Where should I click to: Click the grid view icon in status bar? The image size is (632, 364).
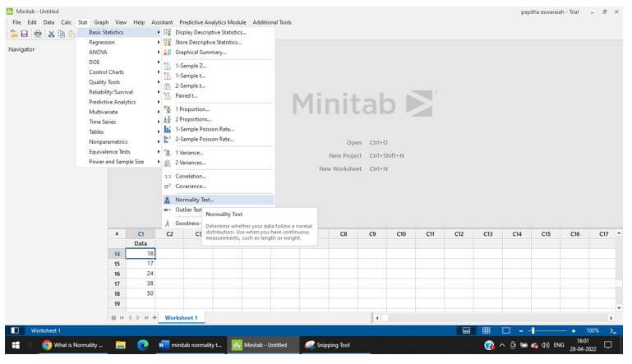(x=486, y=330)
